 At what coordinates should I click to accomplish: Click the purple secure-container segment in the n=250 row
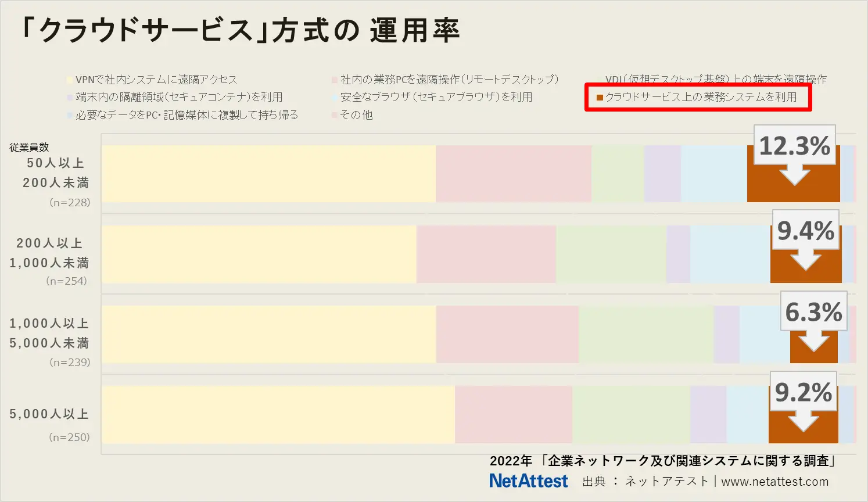click(x=708, y=415)
